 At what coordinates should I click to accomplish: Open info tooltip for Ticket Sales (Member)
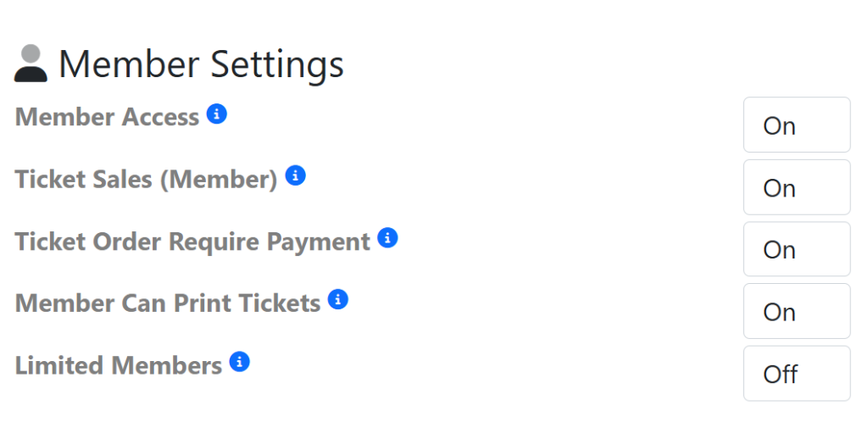[295, 175]
